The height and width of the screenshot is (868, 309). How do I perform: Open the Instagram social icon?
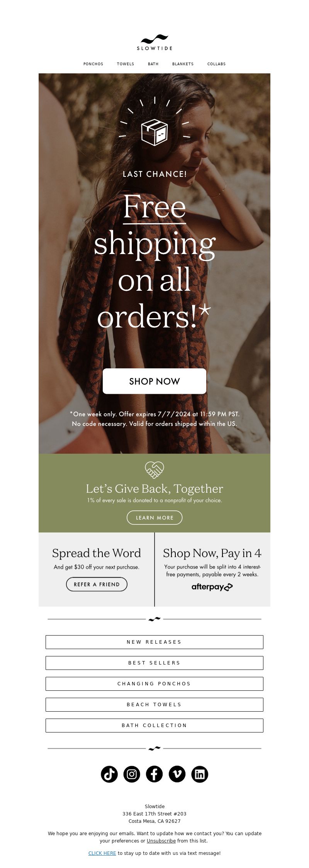[132, 774]
